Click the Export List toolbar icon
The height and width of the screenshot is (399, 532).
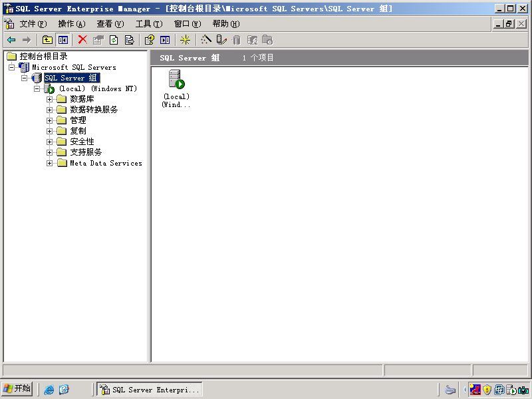129,40
